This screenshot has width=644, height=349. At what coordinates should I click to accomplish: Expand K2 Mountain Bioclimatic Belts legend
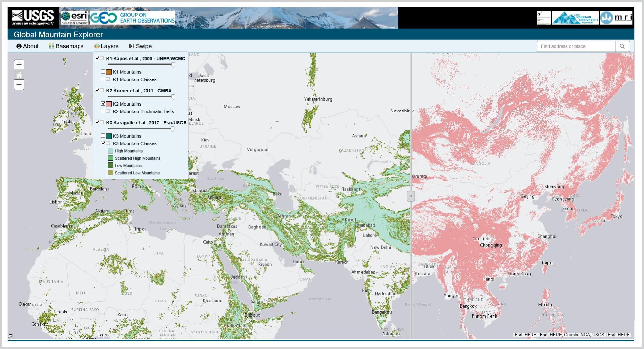click(108, 111)
